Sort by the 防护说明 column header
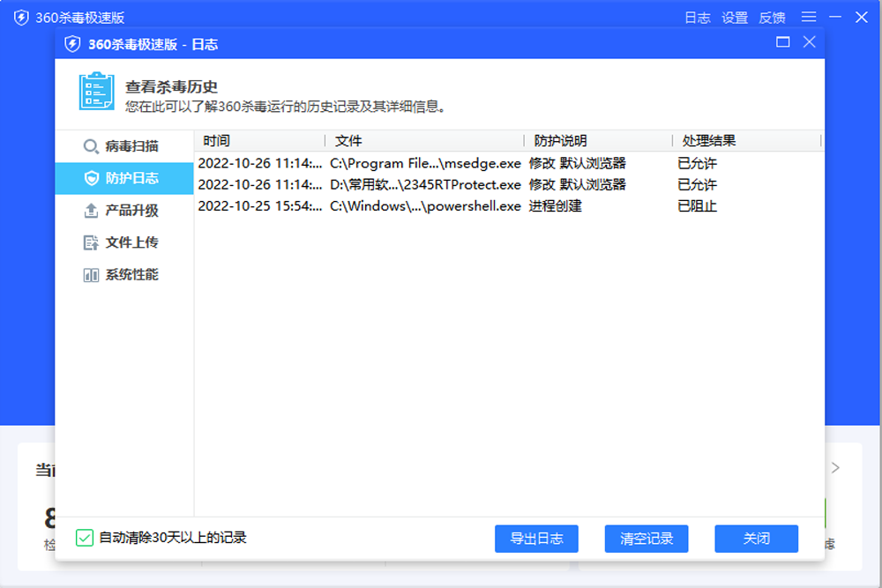882x588 pixels. coord(599,140)
